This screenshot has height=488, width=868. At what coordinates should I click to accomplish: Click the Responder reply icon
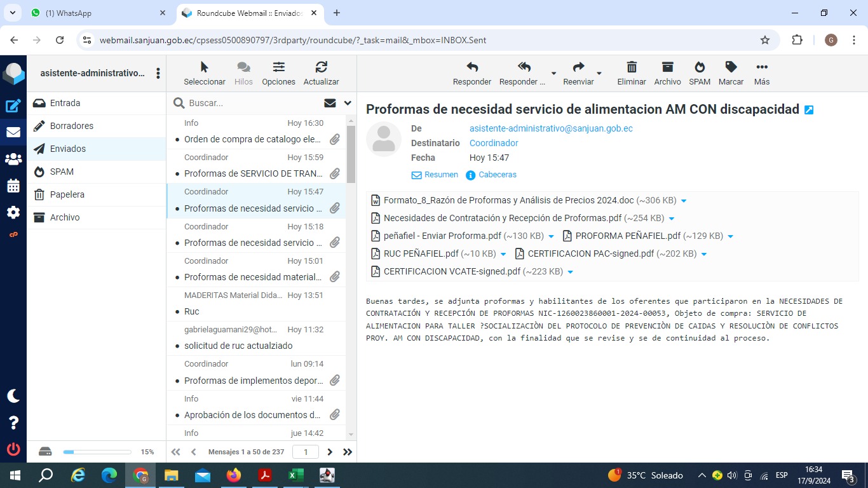(x=471, y=67)
